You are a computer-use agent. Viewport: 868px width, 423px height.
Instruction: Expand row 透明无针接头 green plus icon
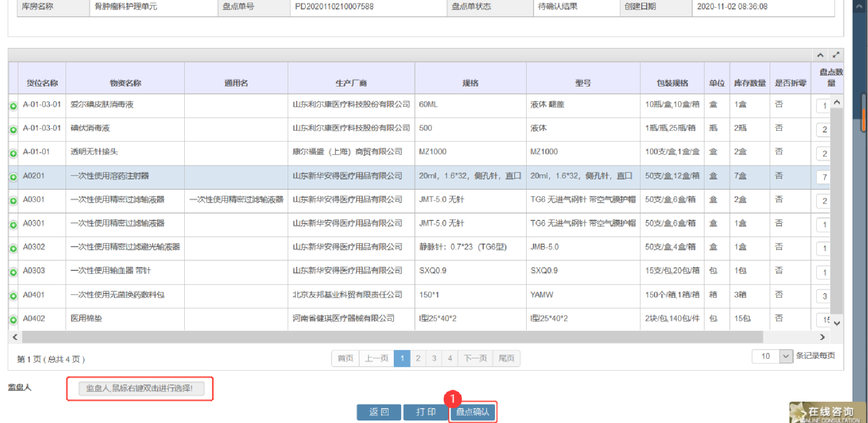13,154
